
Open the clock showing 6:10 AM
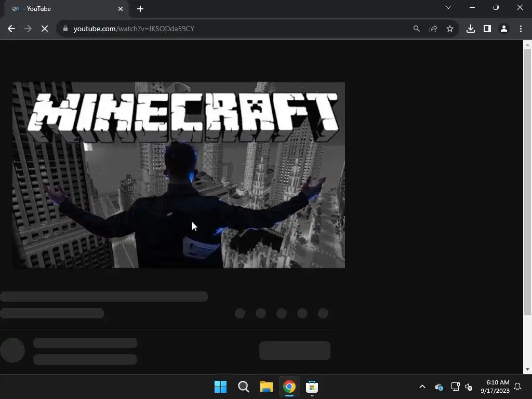tap(495, 387)
